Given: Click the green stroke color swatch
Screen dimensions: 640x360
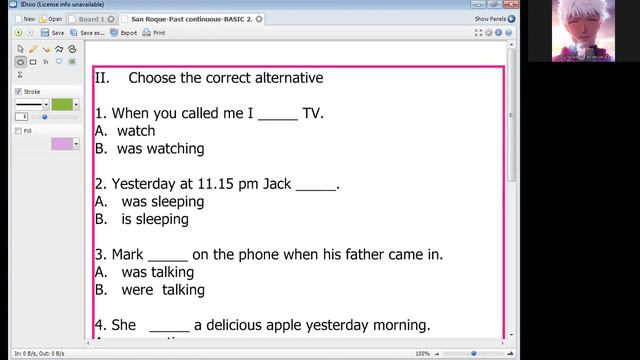Looking at the screenshot, I should point(62,104).
